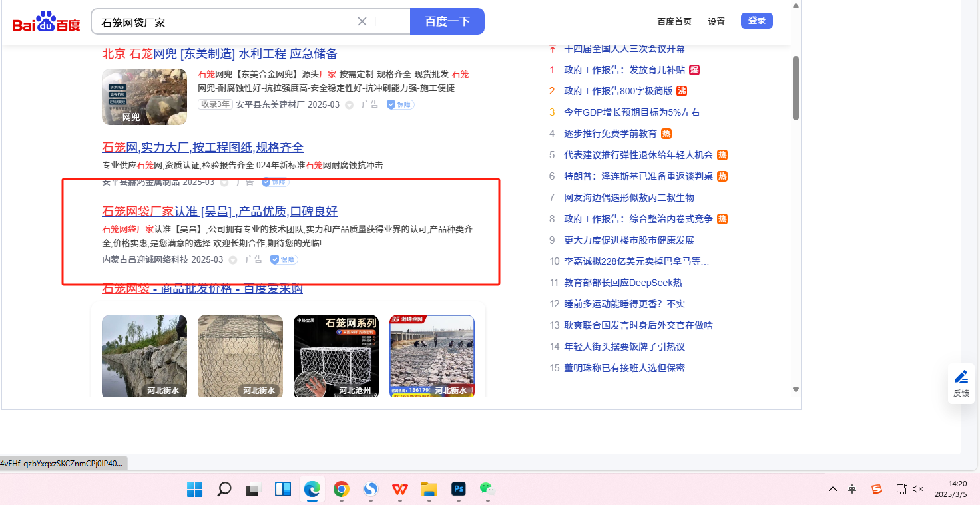Open 设置 in the top navigation
This screenshot has height=505, width=980.
pos(716,21)
